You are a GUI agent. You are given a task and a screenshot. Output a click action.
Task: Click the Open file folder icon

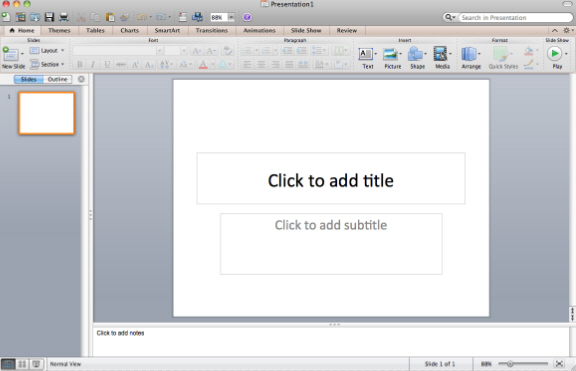click(35, 17)
